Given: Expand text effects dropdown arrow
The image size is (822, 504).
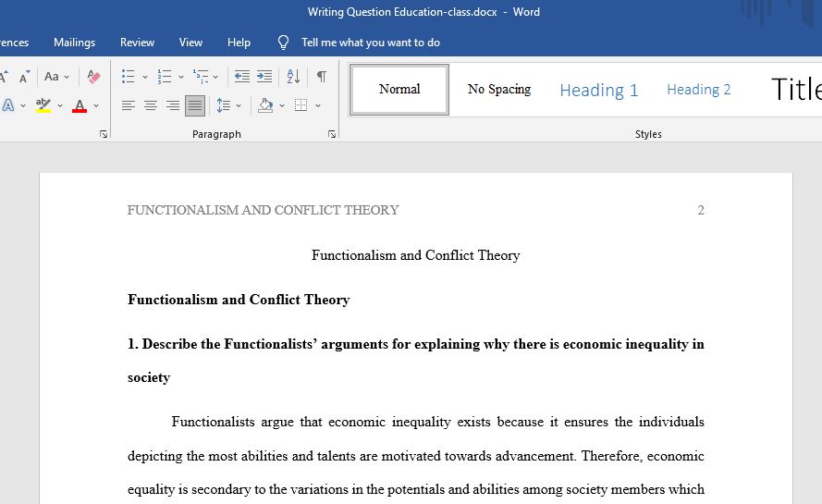Looking at the screenshot, I should coord(23,106).
